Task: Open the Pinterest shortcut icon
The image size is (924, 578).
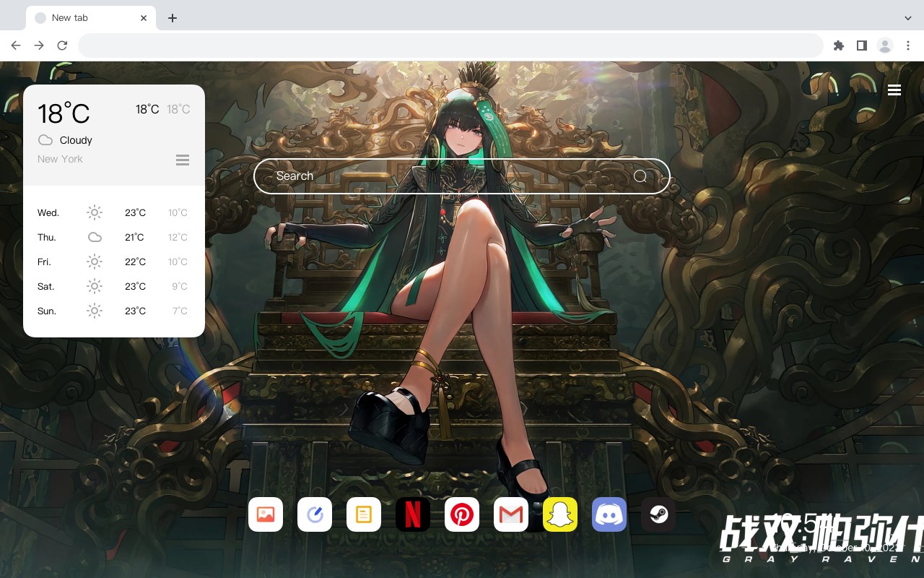Action: [x=462, y=514]
